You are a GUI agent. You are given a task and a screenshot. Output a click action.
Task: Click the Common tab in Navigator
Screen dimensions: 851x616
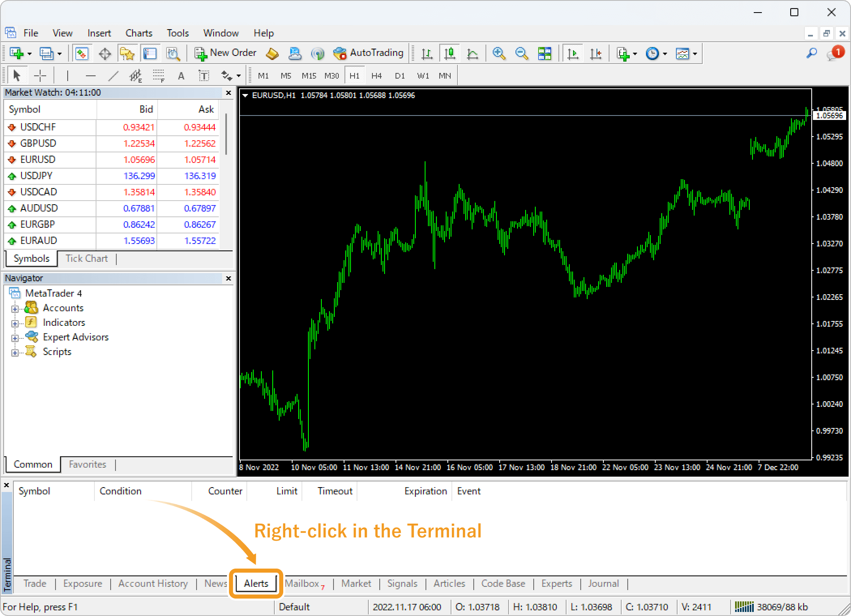coord(33,464)
